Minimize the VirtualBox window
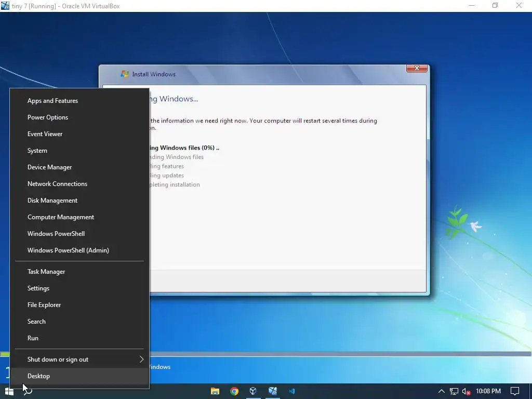Viewport: 532px width, 399px height. click(471, 5)
